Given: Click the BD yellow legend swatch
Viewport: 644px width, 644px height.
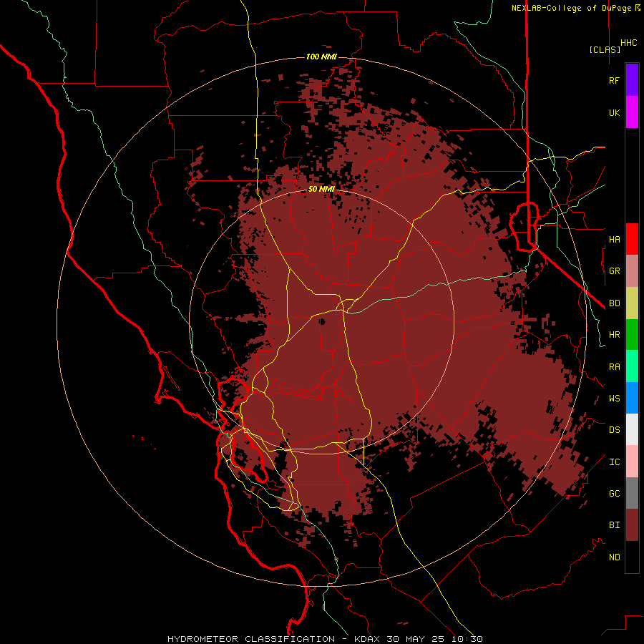Looking at the screenshot, I should click(632, 303).
